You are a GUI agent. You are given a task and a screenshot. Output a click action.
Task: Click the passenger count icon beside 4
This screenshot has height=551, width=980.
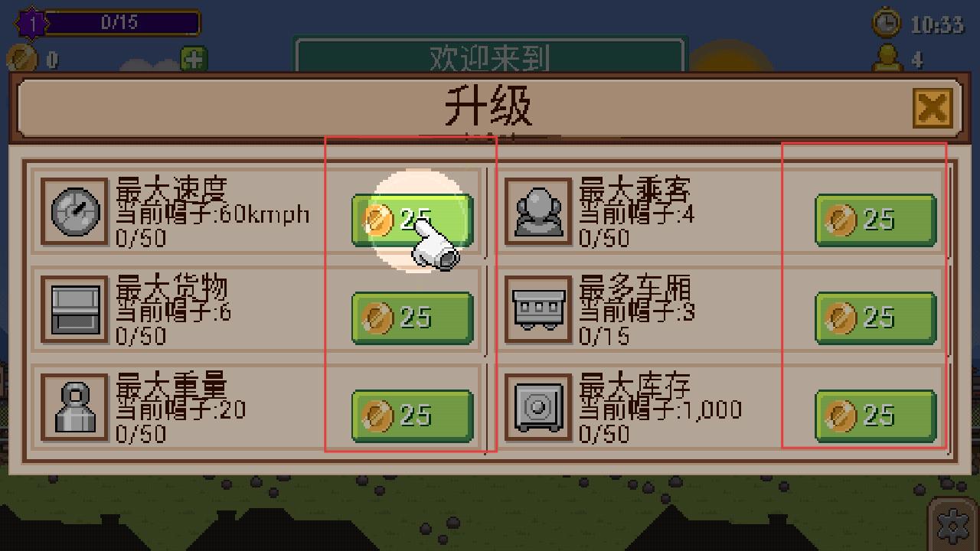tap(888, 58)
